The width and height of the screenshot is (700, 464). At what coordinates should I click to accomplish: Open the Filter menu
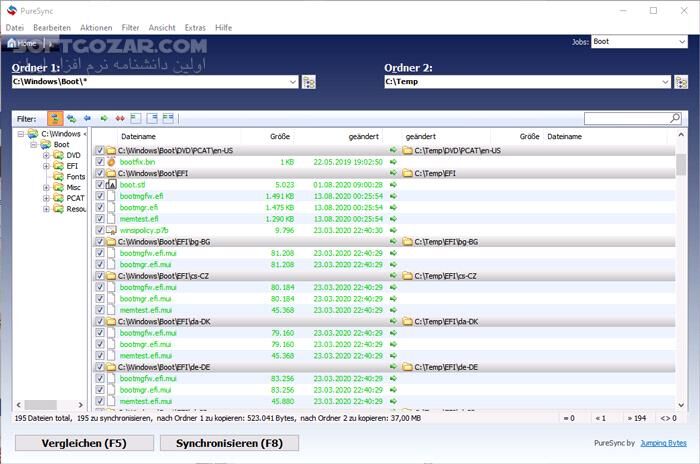[x=130, y=28]
